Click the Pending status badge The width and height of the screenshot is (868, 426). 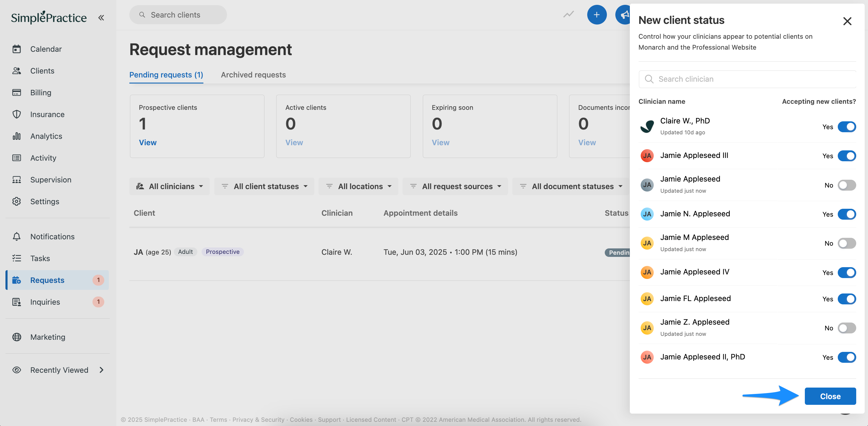point(617,252)
